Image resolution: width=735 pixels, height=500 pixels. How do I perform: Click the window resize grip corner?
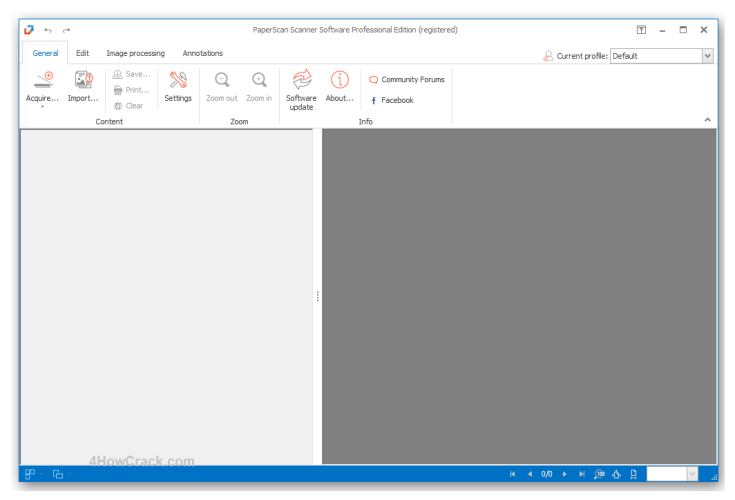click(x=714, y=477)
